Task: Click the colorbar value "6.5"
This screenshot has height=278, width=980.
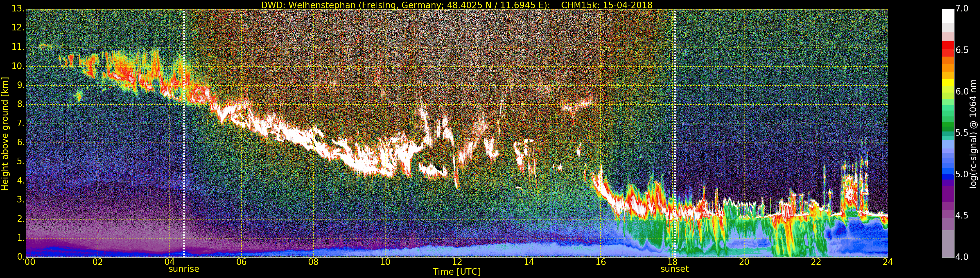Action: (962, 50)
